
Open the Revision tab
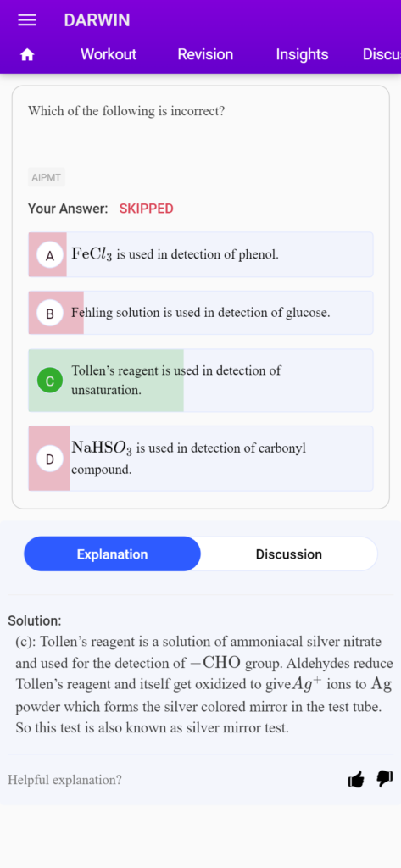tap(205, 54)
